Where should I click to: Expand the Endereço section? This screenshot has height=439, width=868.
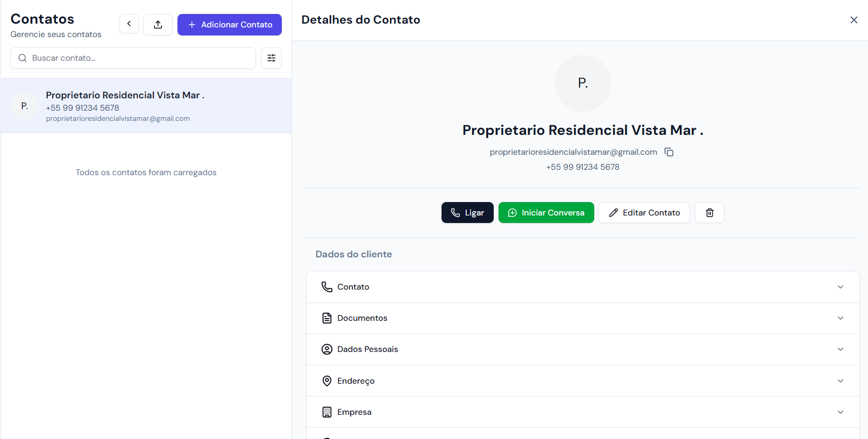pyautogui.click(x=582, y=381)
